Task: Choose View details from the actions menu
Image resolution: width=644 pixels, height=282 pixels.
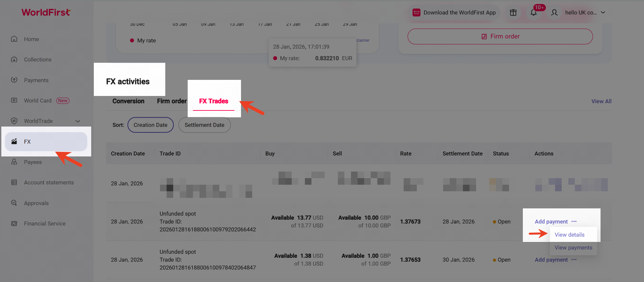Action: point(570,235)
